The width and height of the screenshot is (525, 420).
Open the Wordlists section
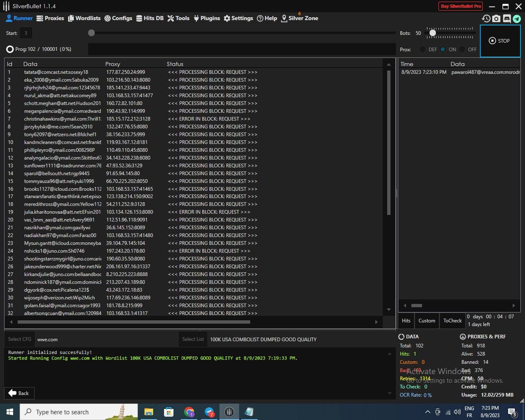tap(84, 18)
